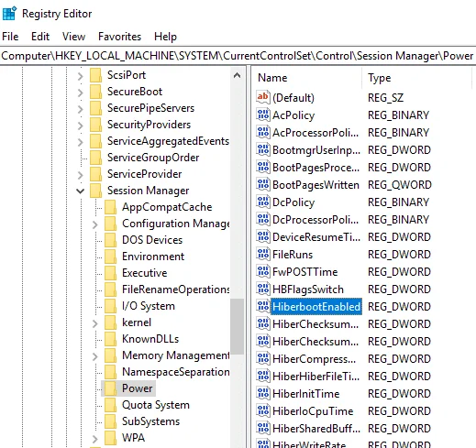Expand the Configuration Manager key
Screen dimensions: 476x448
click(x=95, y=224)
